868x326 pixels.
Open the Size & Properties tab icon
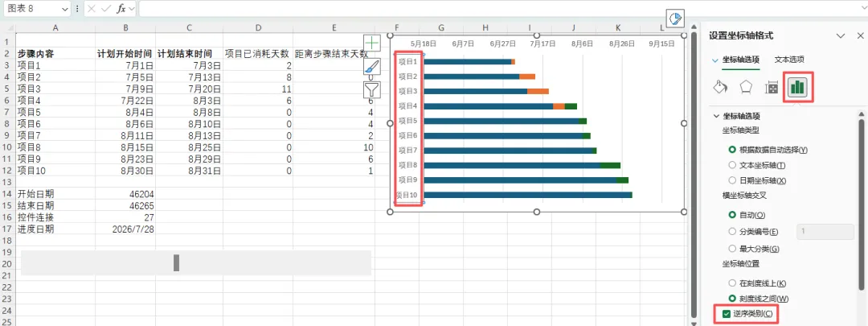click(772, 88)
